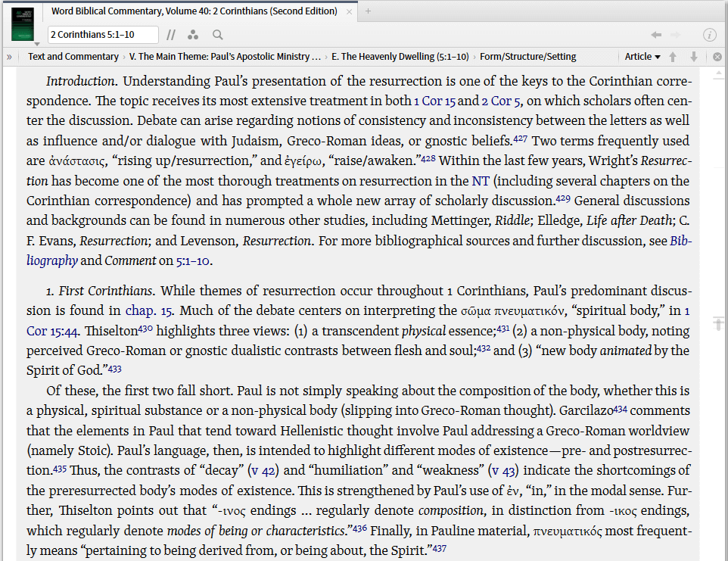Jump to previous article with up arrow

673,57
